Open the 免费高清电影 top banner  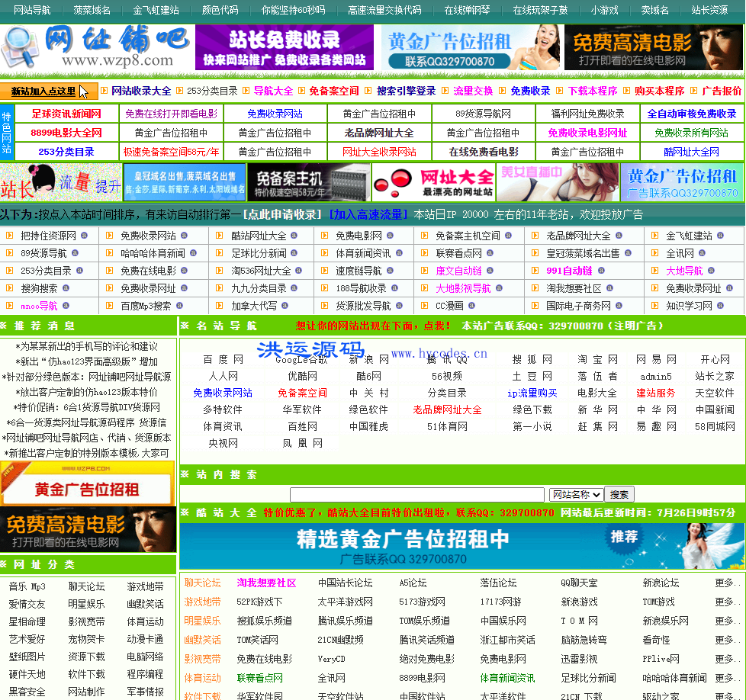pos(653,47)
